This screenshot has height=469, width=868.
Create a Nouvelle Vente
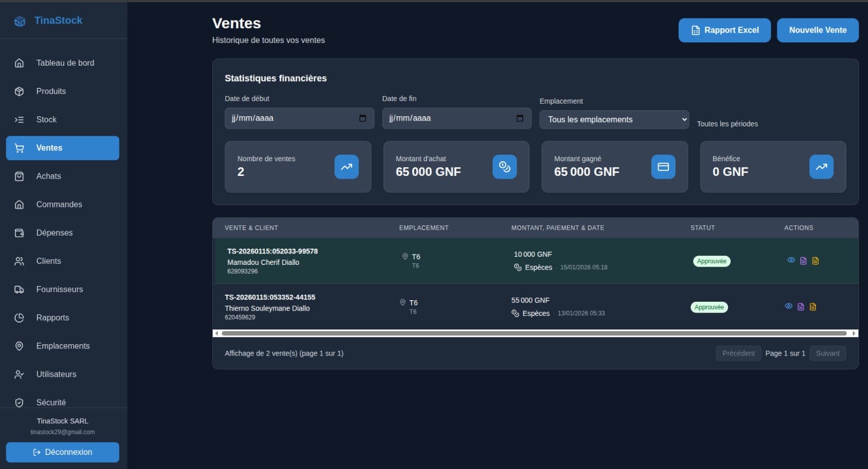click(x=818, y=30)
